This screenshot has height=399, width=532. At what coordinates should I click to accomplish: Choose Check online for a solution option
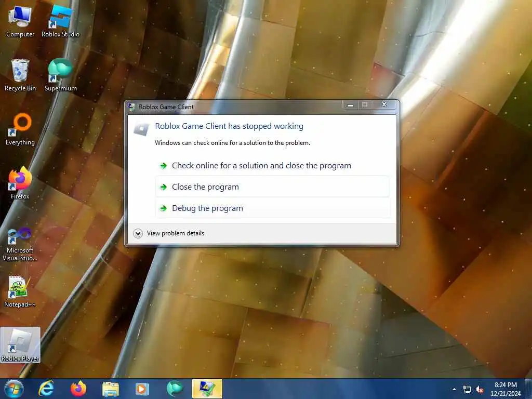click(272, 166)
